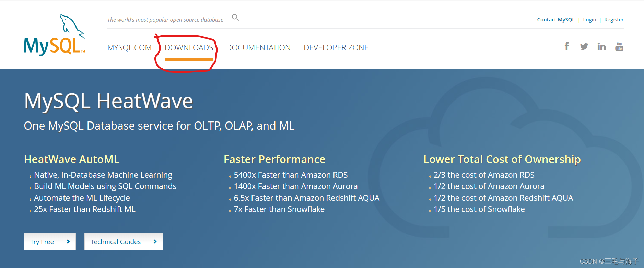Open the search magnifier icon
644x268 pixels.
(x=235, y=18)
